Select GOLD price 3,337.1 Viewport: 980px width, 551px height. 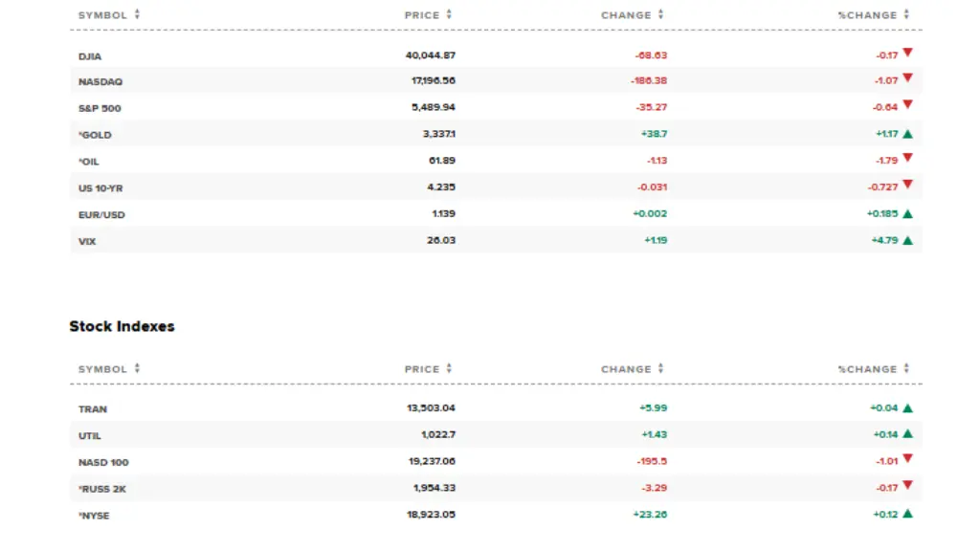438,134
